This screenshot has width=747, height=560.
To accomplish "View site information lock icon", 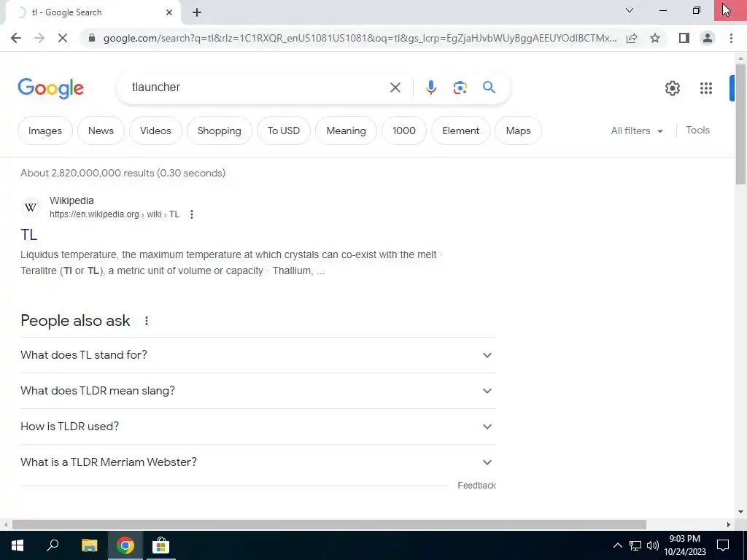I will 92,38.
